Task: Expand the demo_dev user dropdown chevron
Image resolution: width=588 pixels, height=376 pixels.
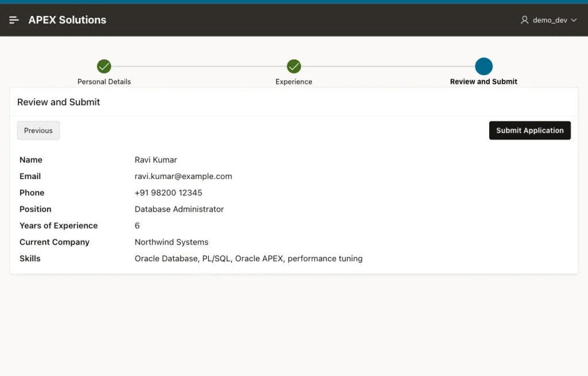Action: [x=574, y=20]
